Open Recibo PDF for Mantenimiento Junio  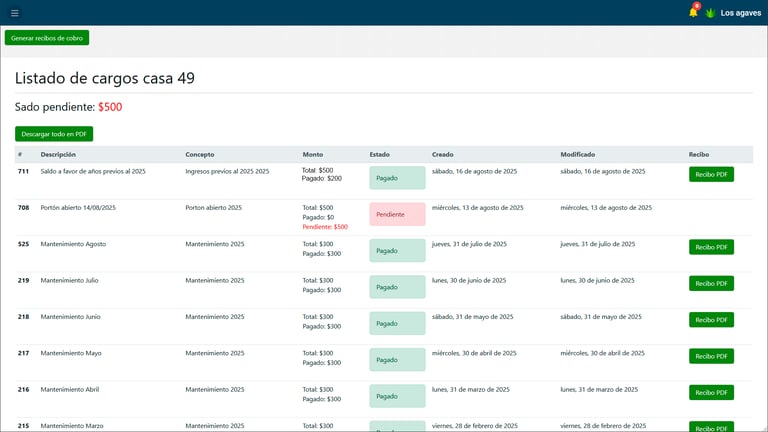[x=711, y=319]
